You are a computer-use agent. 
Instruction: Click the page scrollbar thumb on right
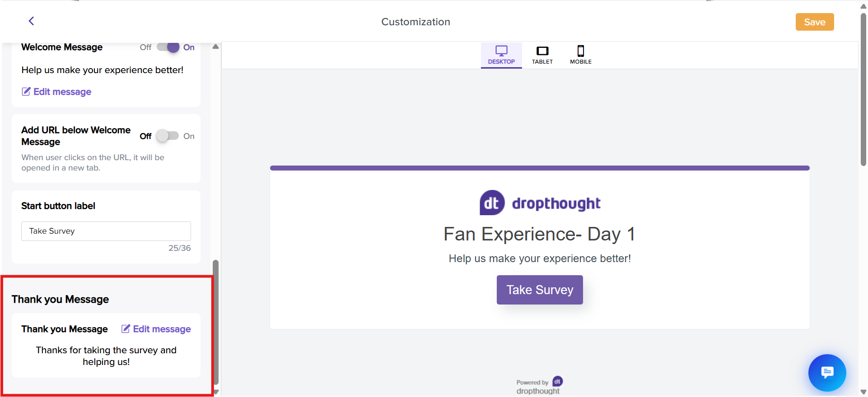tap(863, 90)
